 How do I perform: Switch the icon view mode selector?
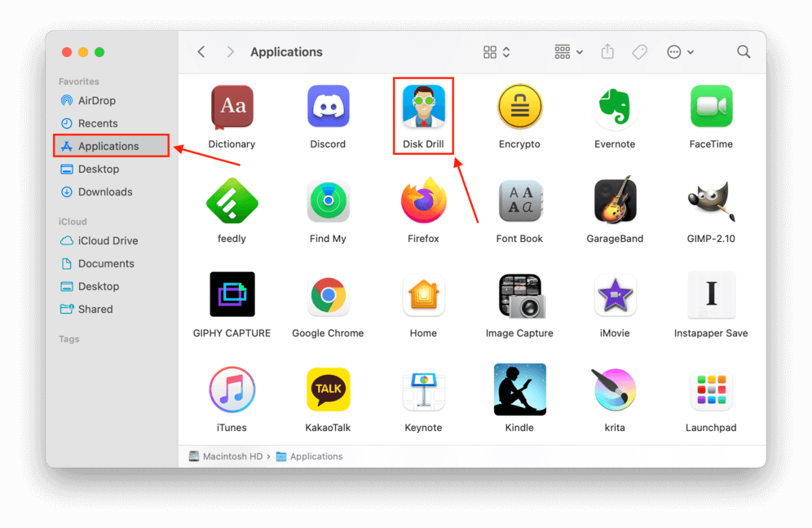pyautogui.click(x=496, y=52)
